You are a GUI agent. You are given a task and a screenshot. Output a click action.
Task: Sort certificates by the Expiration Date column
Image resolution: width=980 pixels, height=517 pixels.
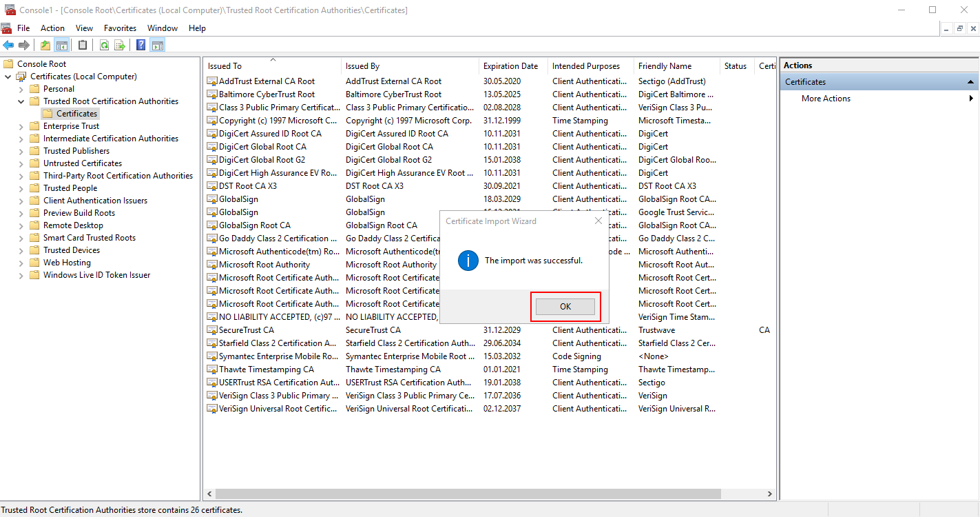point(511,65)
